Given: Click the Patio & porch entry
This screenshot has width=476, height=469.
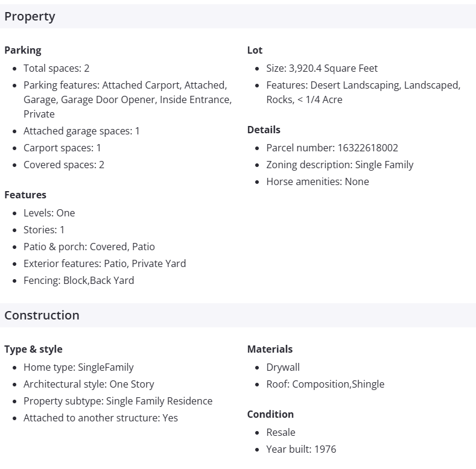Looking at the screenshot, I should pyautogui.click(x=89, y=247).
